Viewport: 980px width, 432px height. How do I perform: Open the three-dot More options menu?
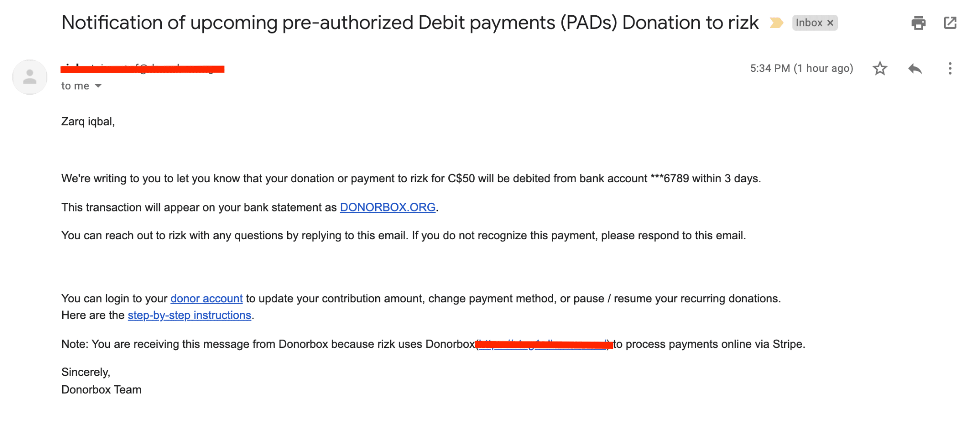point(950,69)
